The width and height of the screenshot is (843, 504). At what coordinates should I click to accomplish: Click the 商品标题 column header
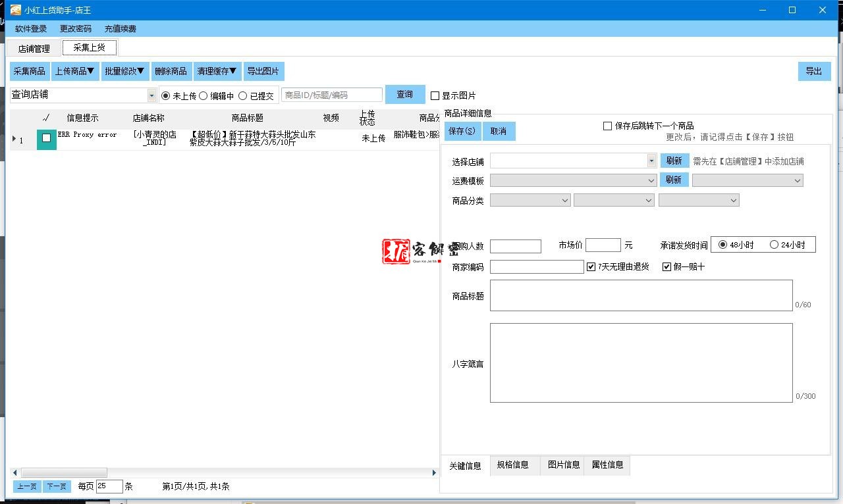click(248, 118)
